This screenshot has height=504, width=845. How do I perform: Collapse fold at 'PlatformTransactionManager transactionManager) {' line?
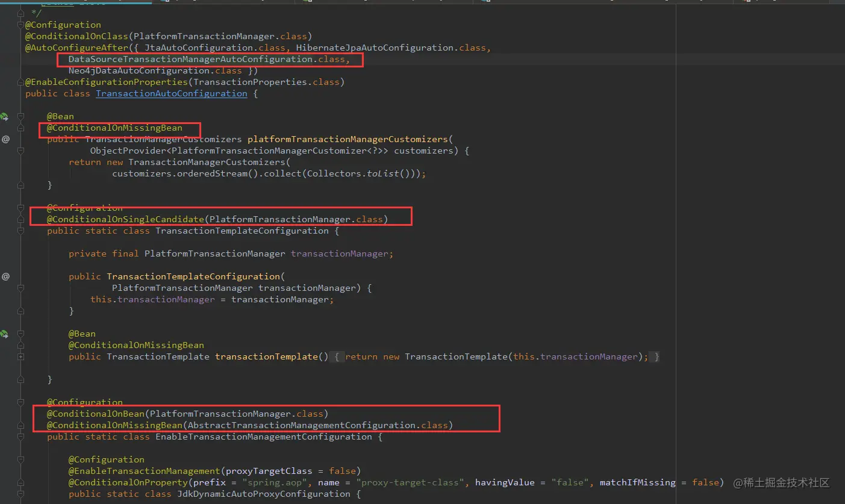[21, 288]
